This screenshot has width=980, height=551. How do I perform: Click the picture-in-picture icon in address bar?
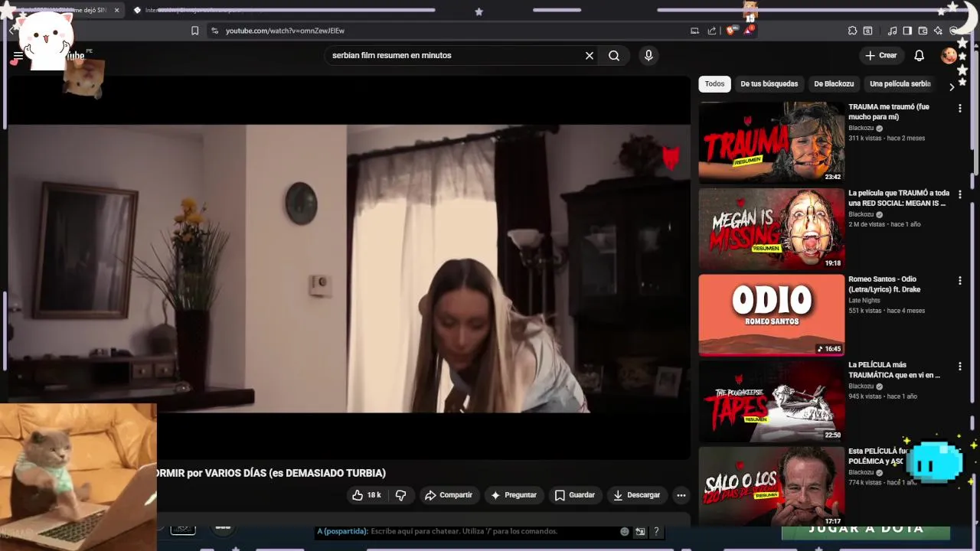tap(694, 31)
